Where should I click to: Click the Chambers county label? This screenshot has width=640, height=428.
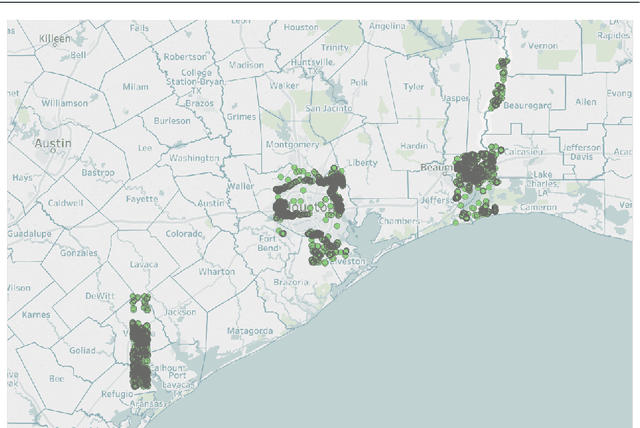(400, 221)
